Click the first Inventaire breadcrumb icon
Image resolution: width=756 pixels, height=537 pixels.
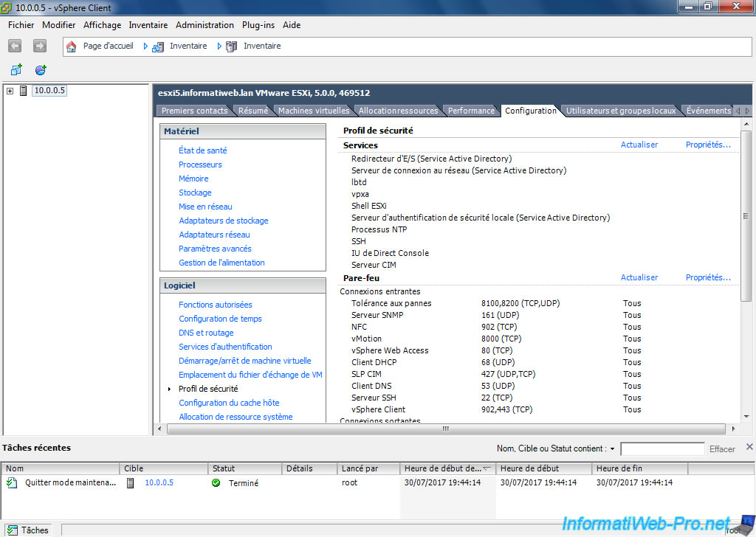pos(158,46)
